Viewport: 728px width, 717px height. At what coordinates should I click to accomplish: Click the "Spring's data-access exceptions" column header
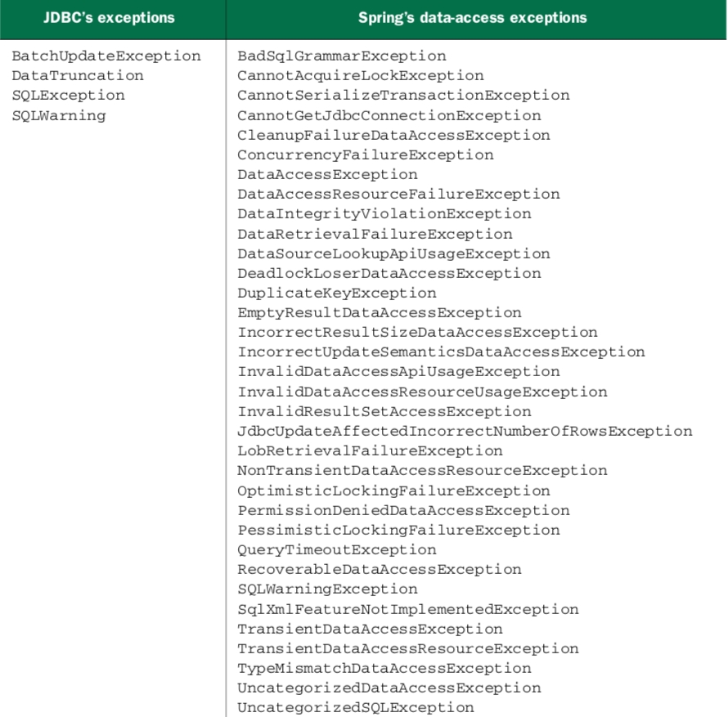point(472,18)
